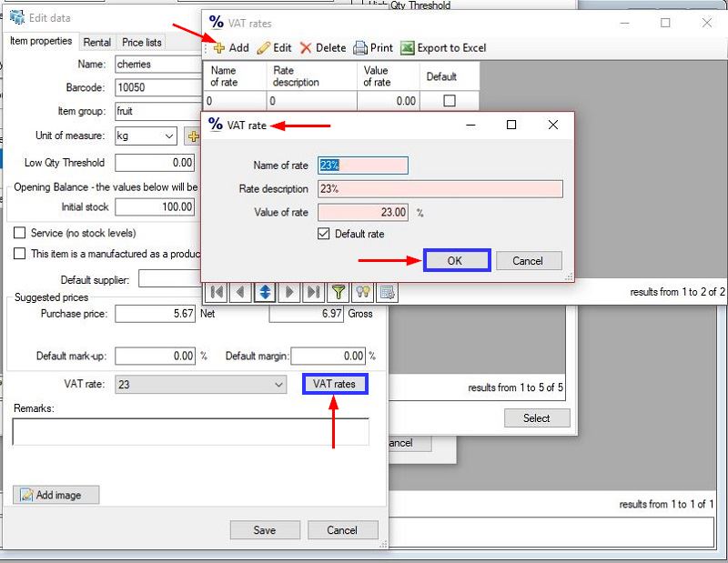
Task: Check 'This item is a manufactured' option
Action: coord(21,253)
